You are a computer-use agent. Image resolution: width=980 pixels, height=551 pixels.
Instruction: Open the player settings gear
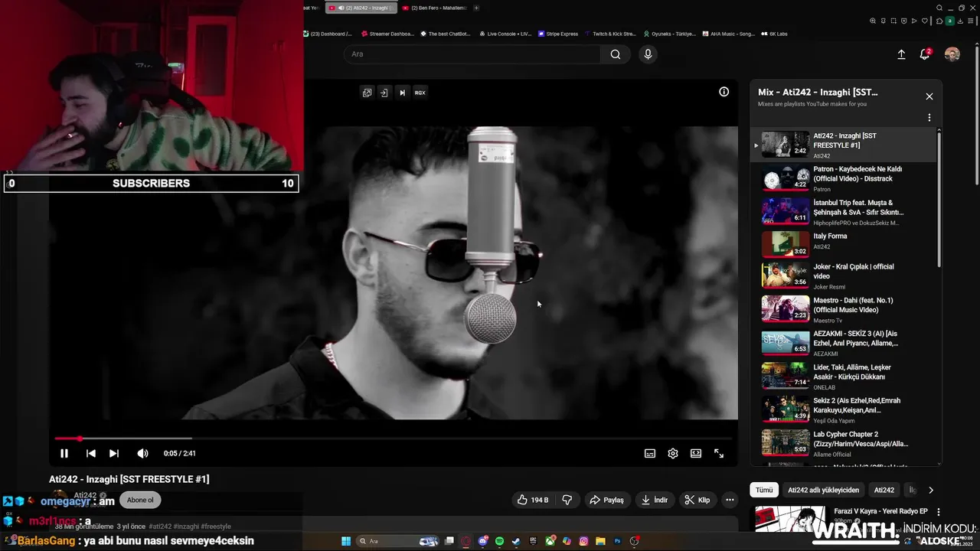(x=673, y=453)
